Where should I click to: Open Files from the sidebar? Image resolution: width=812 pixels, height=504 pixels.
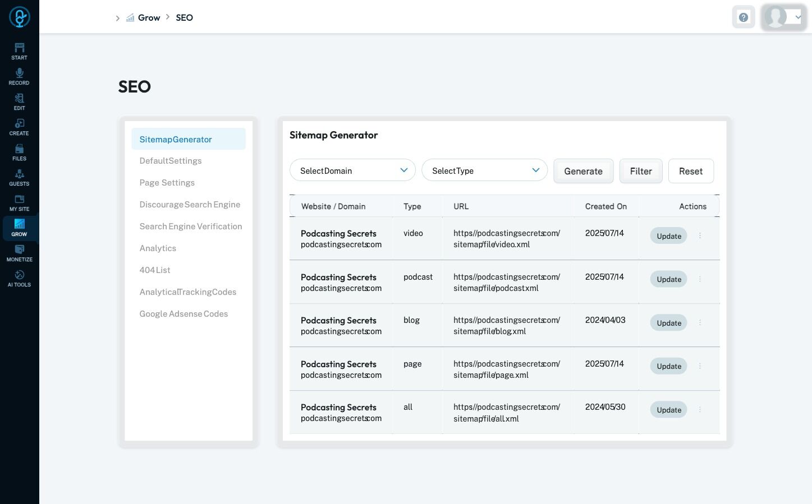point(19,152)
